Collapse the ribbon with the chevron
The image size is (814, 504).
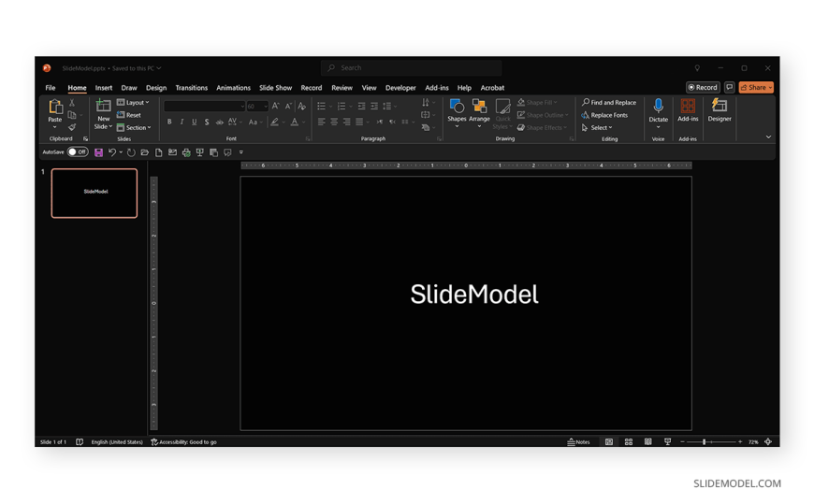point(768,137)
